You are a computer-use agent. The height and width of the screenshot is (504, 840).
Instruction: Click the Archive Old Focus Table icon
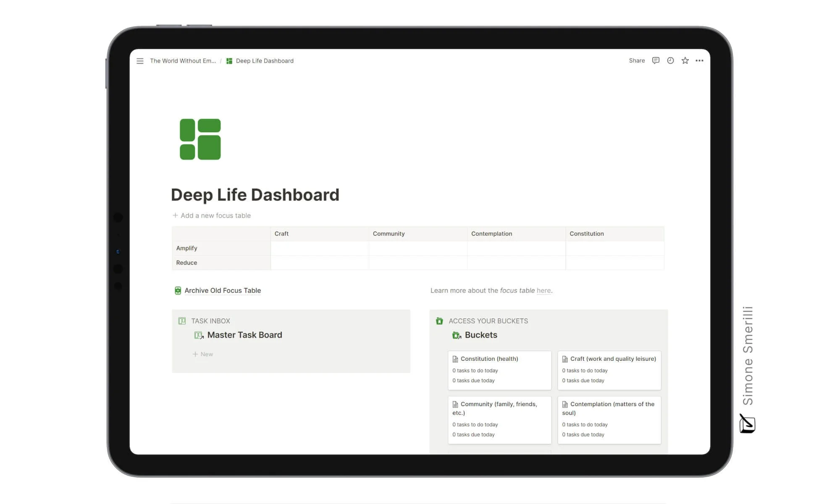point(178,291)
